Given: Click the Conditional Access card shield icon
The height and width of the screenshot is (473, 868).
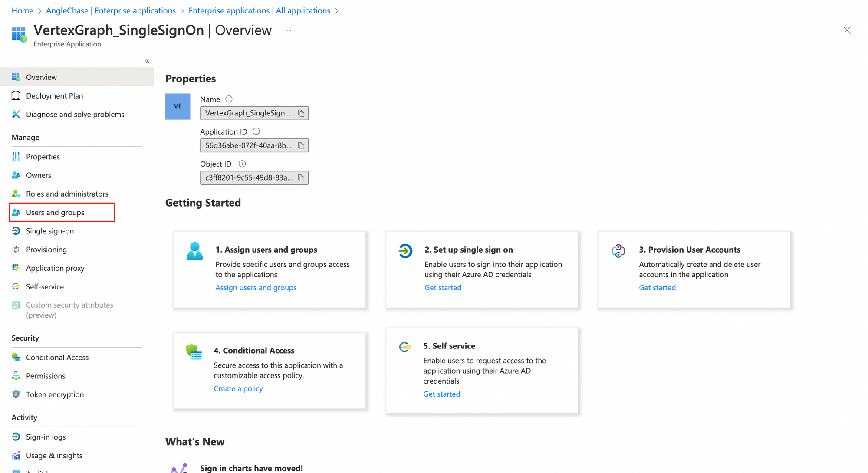Looking at the screenshot, I should click(x=194, y=352).
